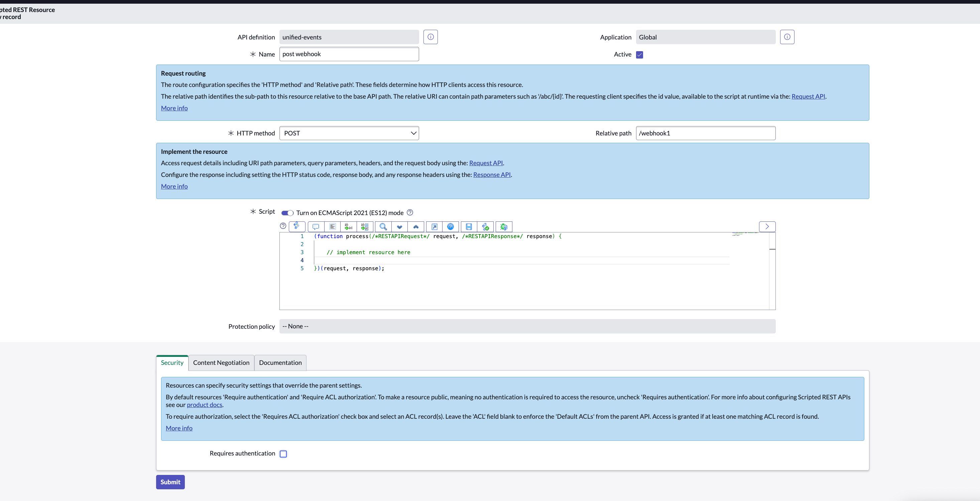Click the Relative path input field

tap(705, 133)
